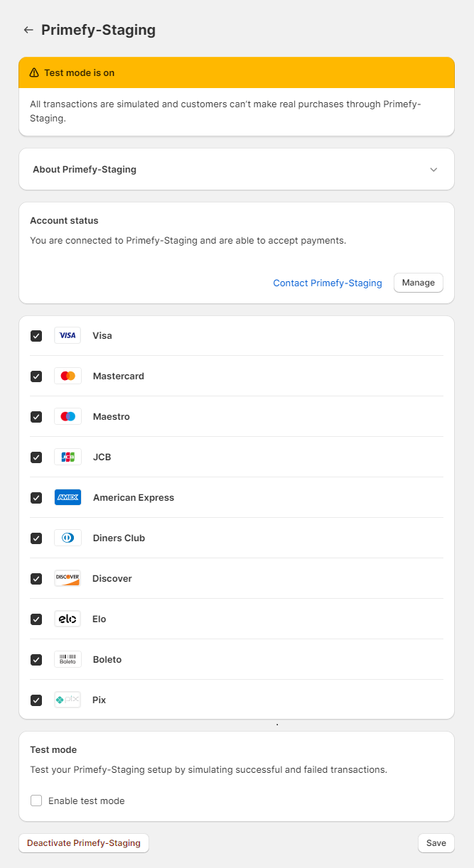
Task: Click the Boleto barcode icon
Action: 68,659
